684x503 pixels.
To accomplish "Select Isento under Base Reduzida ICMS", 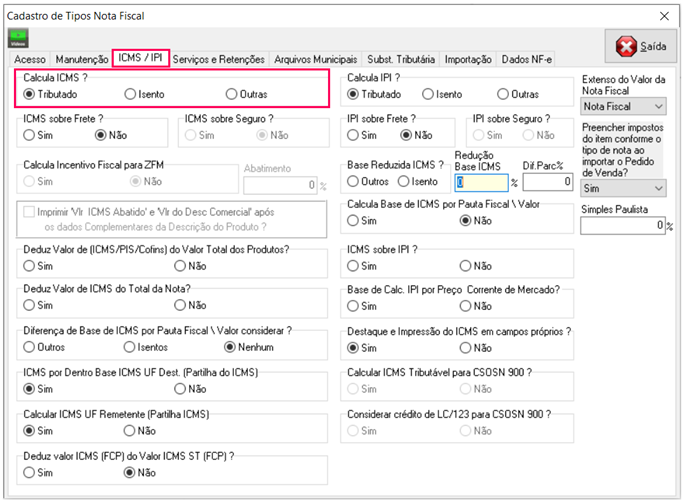I will click(404, 182).
